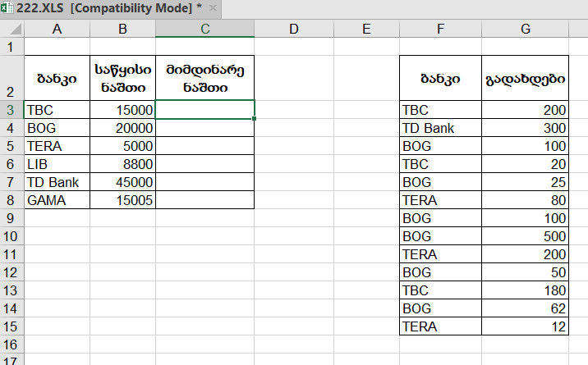The width and height of the screenshot is (588, 365).
Task: Select cell A5 containing TERA
Action: point(57,146)
